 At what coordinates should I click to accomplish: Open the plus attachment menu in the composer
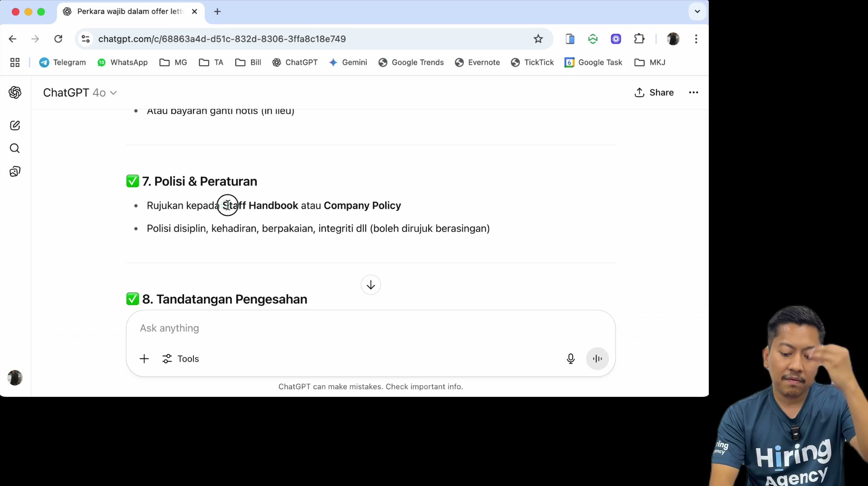tap(144, 359)
